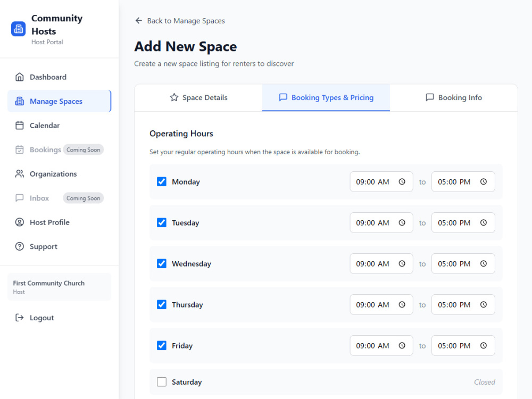Open Wednesday end time clock picker
The height and width of the screenshot is (399, 532).
pyautogui.click(x=484, y=264)
